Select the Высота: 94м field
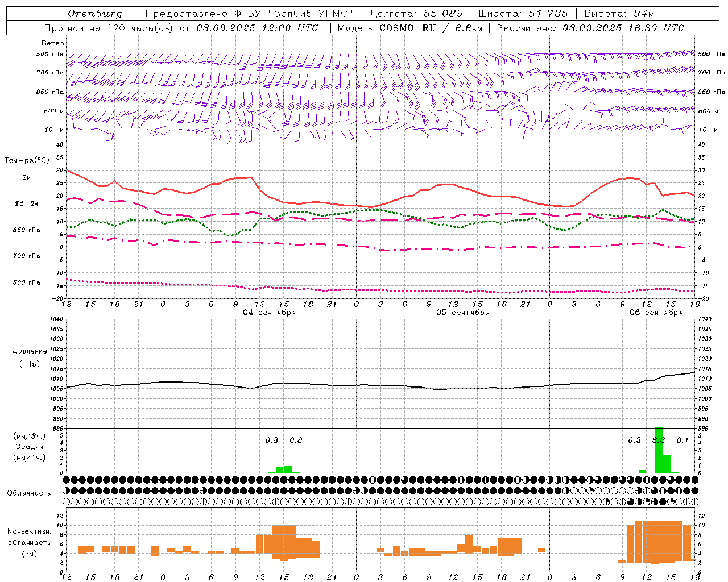 pos(619,14)
